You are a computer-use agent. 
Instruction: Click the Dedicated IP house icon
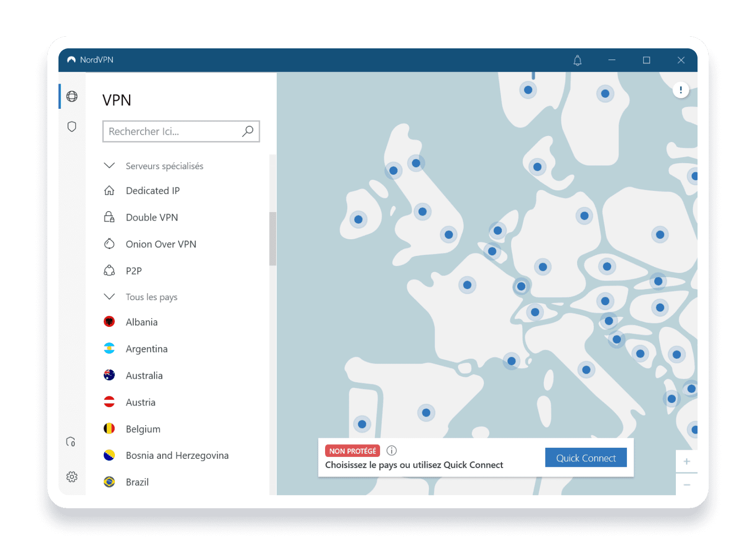pyautogui.click(x=109, y=190)
